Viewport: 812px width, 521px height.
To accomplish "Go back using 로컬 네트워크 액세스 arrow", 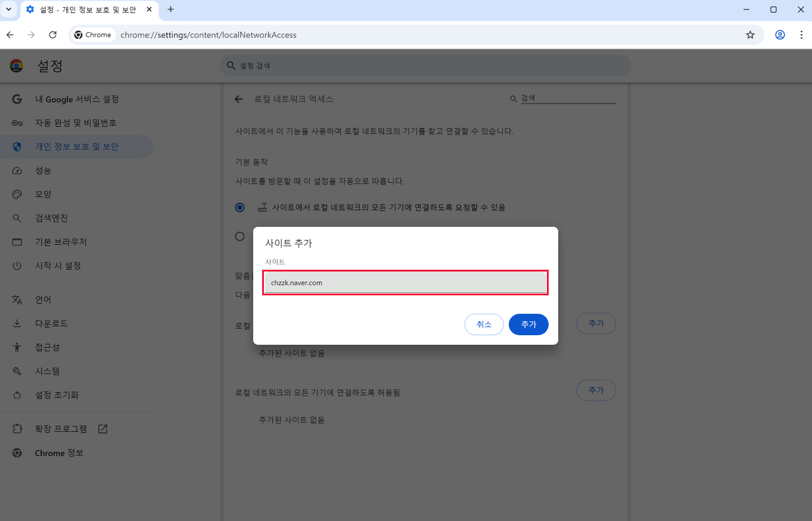I will 239,99.
